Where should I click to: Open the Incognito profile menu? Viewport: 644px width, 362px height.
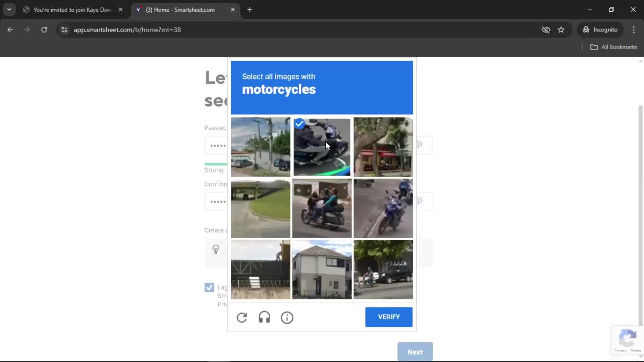tap(600, 30)
